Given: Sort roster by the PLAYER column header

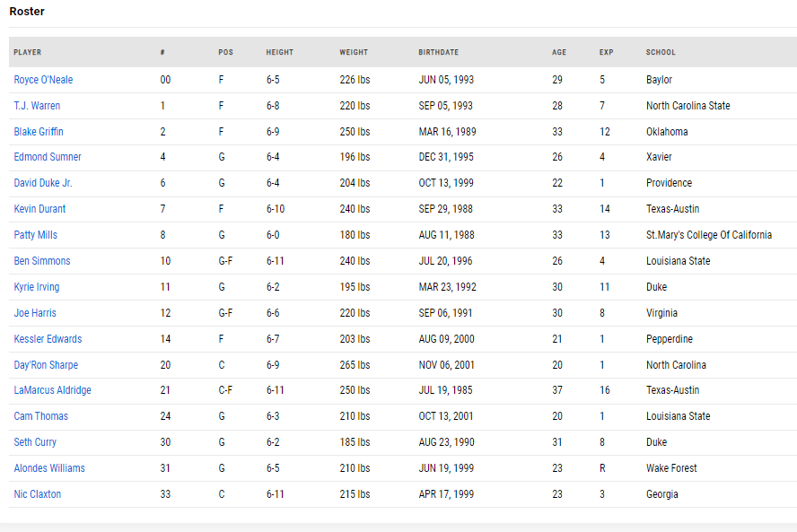Looking at the screenshot, I should 28,52.
